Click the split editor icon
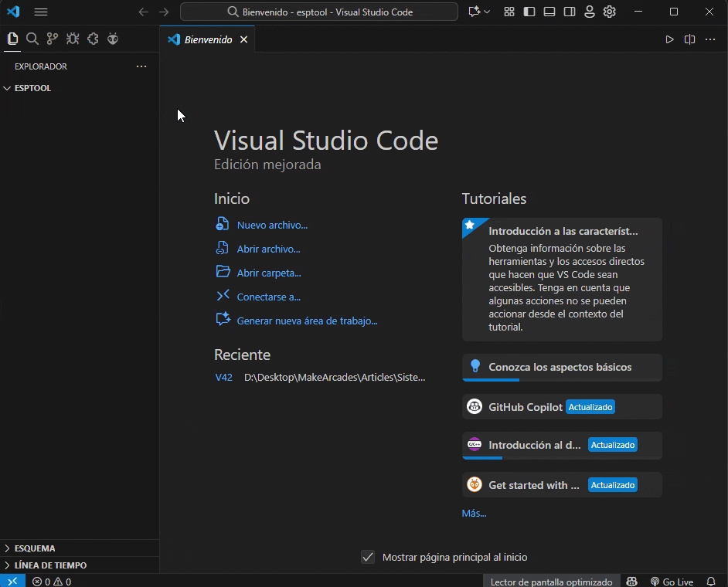 (689, 39)
